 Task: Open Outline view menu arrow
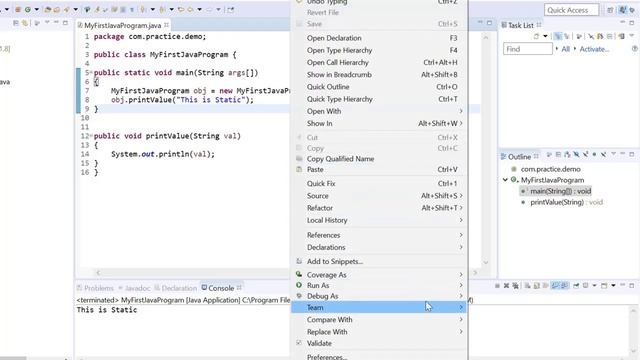[613, 154]
